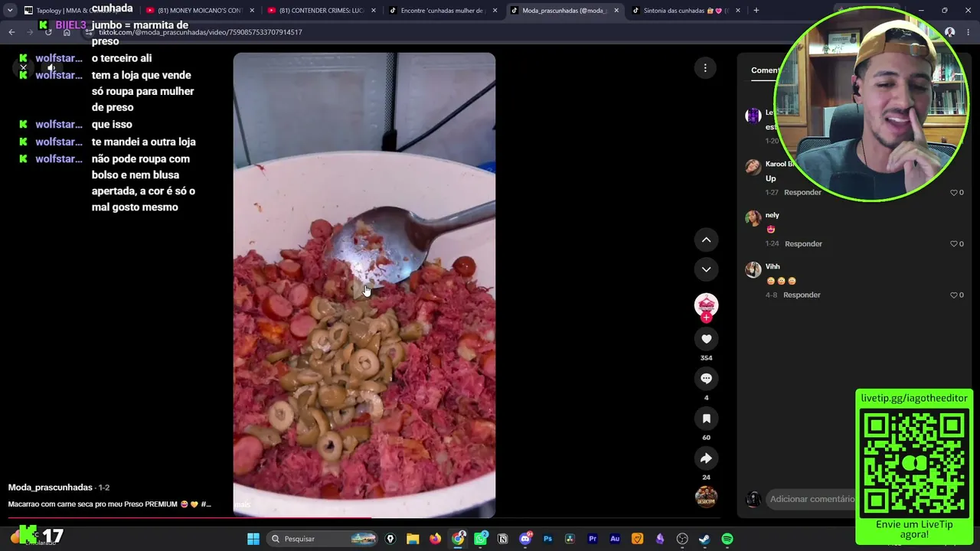Open Spotify from the taskbar
The height and width of the screenshot is (551, 980).
point(727,539)
